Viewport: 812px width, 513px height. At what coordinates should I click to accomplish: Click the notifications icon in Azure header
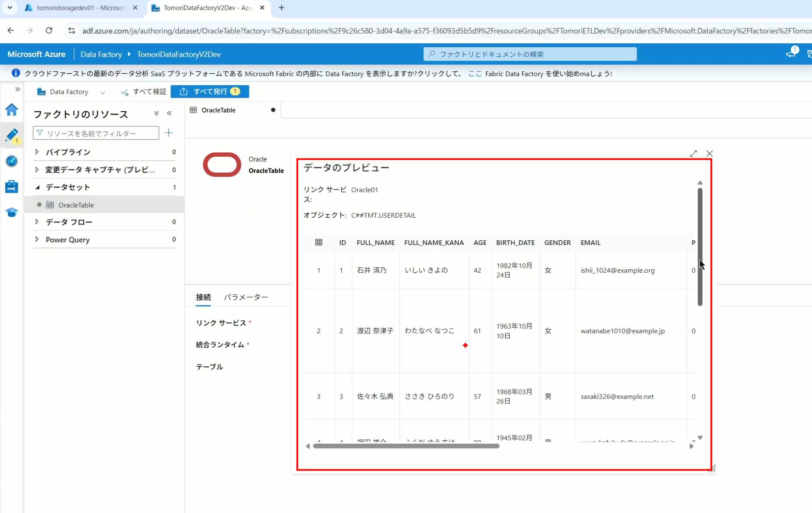[x=791, y=54]
